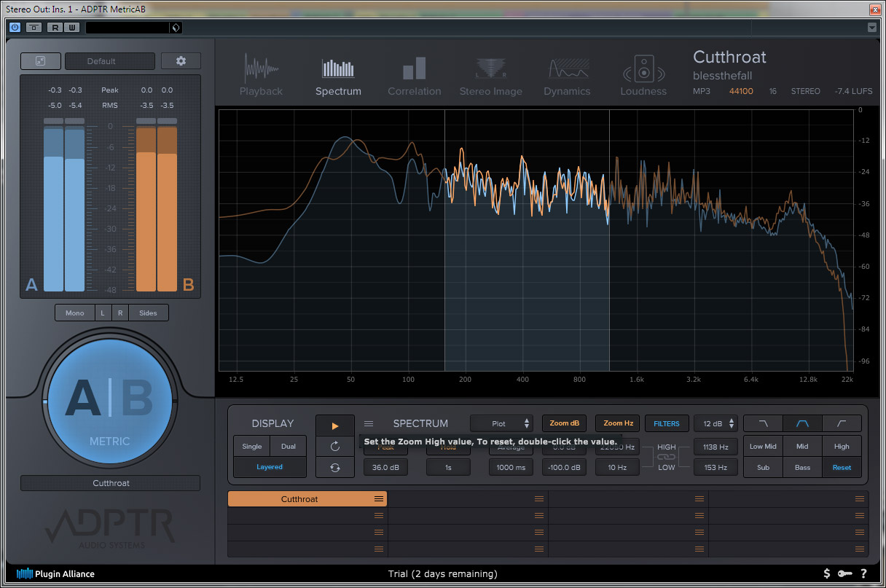Solo the L channel
886x588 pixels.
tap(103, 313)
